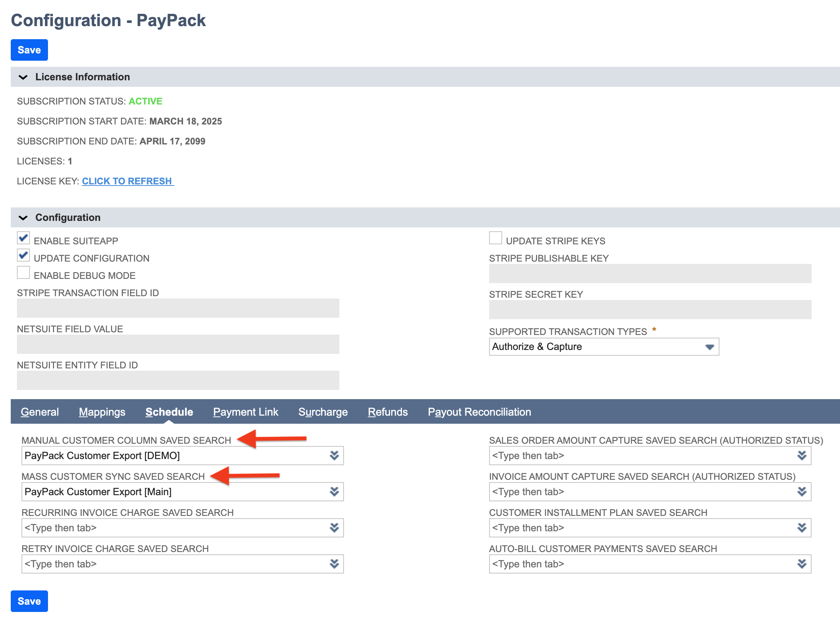This screenshot has height=630, width=840.
Task: Open Sales Order Amount Capture search list arrows
Action: pyautogui.click(x=802, y=456)
